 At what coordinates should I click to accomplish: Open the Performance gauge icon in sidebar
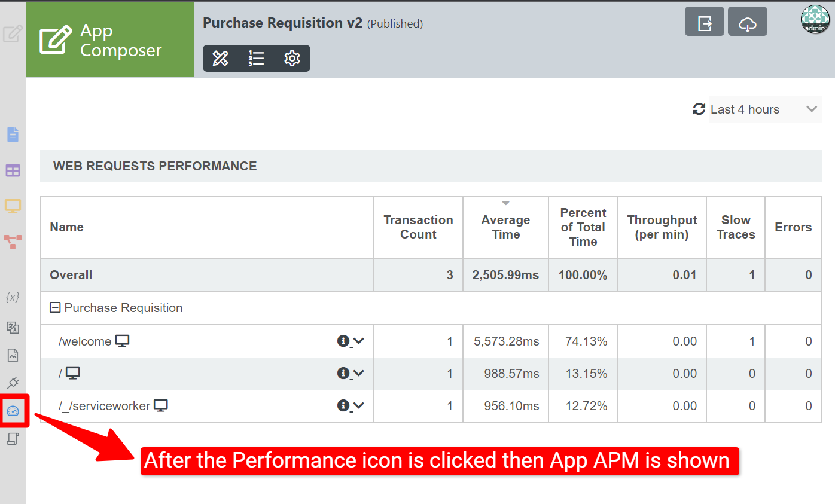point(13,411)
